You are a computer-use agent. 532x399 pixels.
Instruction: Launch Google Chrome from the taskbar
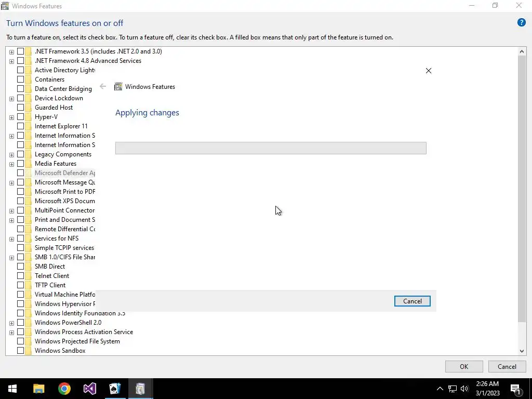[64, 389]
